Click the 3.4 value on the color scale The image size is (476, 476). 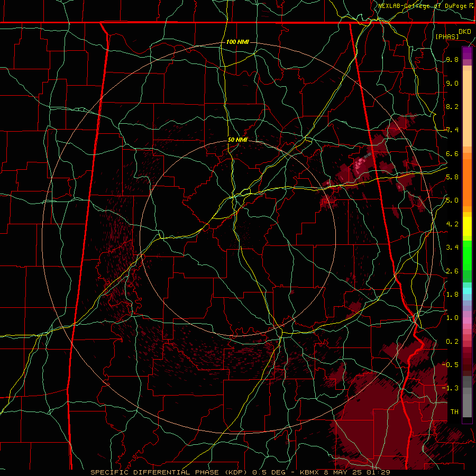click(452, 248)
